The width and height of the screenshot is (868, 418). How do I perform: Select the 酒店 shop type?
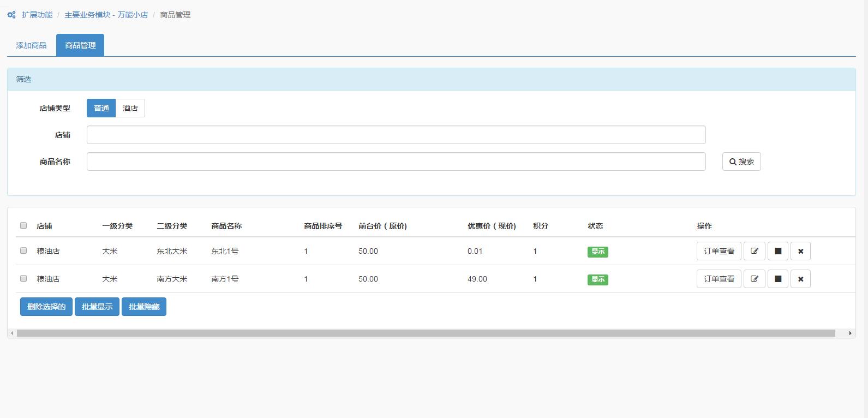(130, 108)
